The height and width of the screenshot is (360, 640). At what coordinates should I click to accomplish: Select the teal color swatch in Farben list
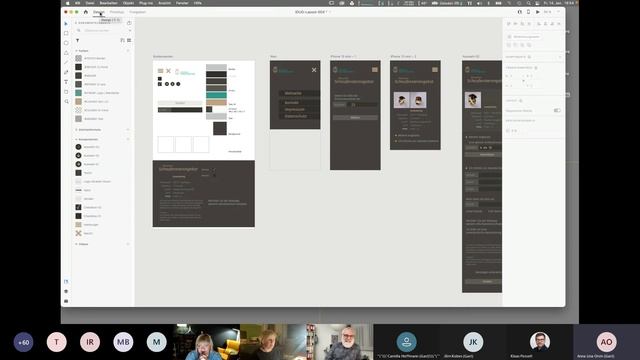[x=78, y=93]
